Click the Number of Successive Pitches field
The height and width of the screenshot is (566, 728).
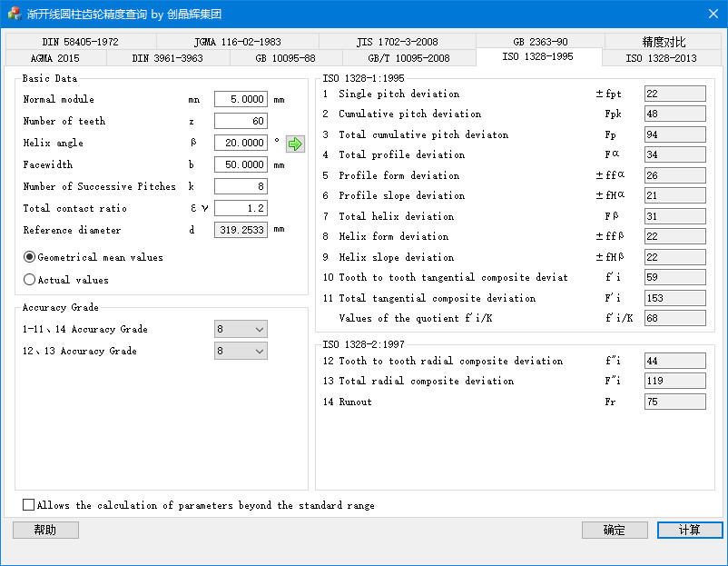pos(241,186)
